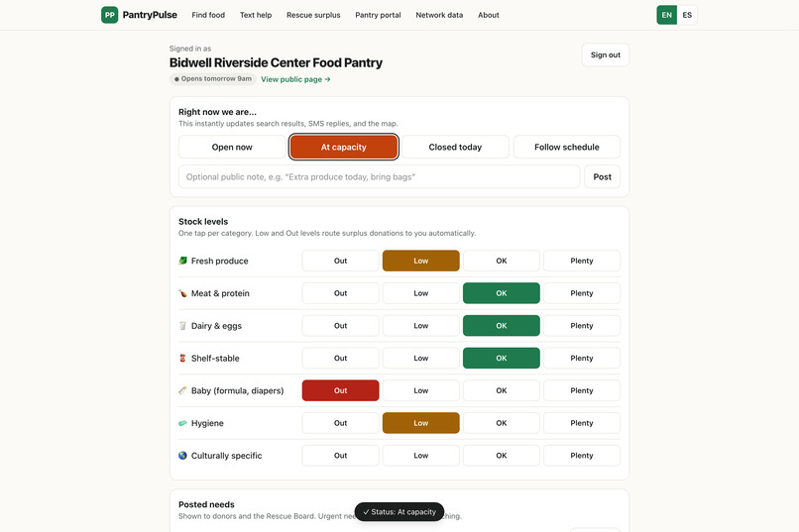Open the Find food page
Viewport: 799px width, 532px height.
[208, 15]
